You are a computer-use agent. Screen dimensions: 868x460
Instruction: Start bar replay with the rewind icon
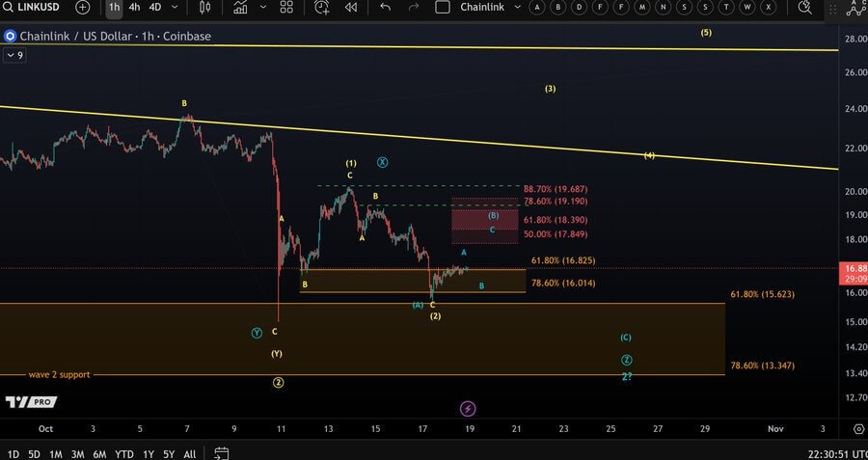click(351, 8)
